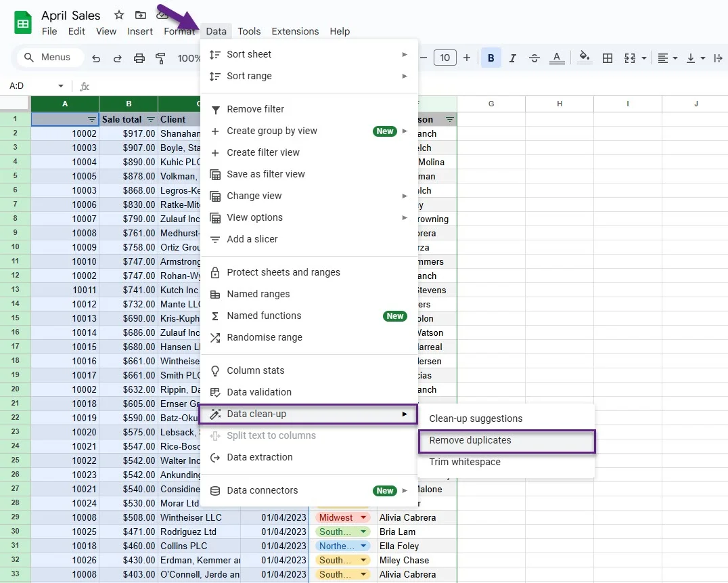Image resolution: width=728 pixels, height=583 pixels.
Task: Select Protect sheets and ranges
Action: (x=309, y=272)
